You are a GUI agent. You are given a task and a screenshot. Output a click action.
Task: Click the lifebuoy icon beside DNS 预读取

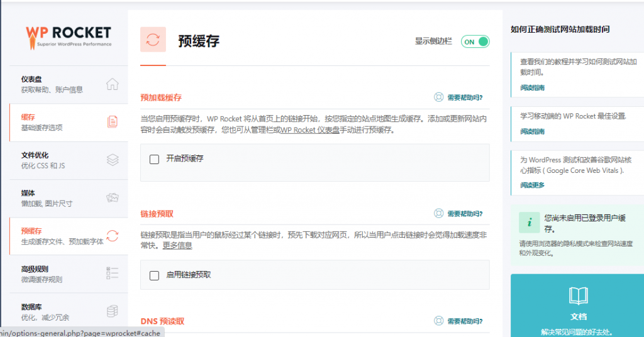click(x=438, y=321)
